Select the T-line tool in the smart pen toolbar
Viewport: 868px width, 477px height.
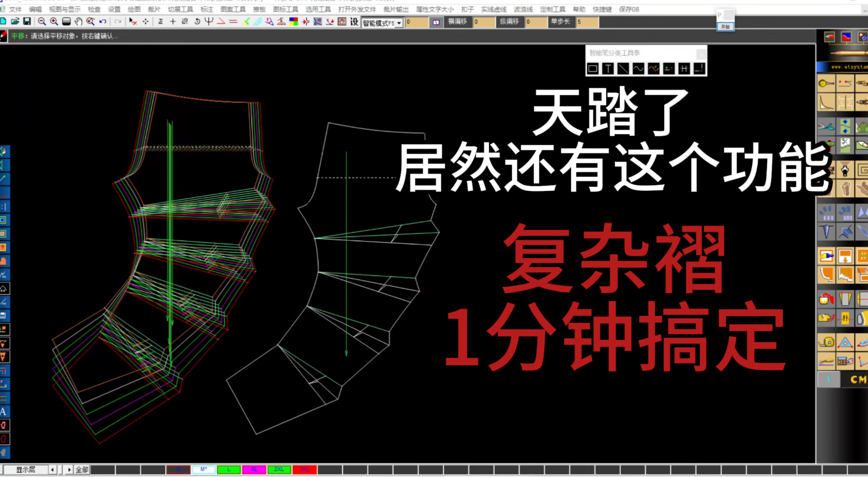pos(608,69)
